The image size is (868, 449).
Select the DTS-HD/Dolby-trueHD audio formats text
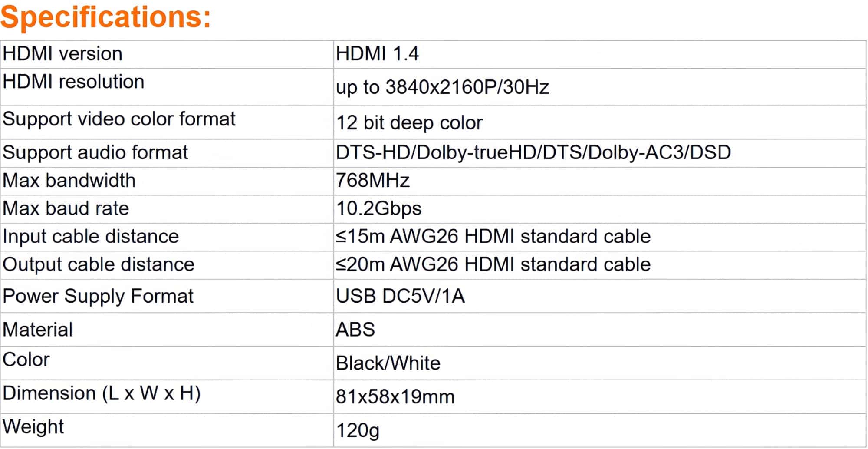pyautogui.click(x=533, y=152)
